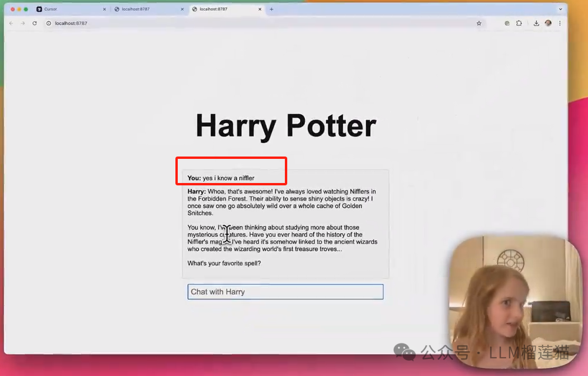Click the "What's your favorite spell?" text

pyautogui.click(x=224, y=263)
